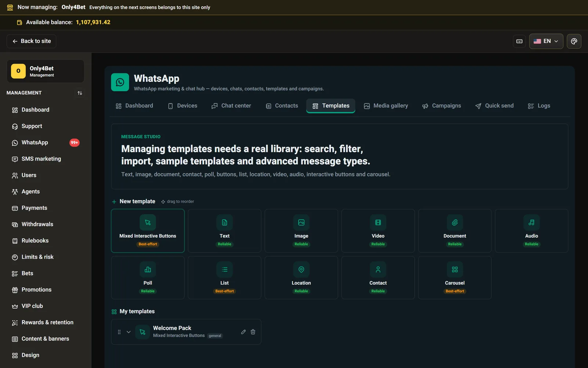Image resolution: width=588 pixels, height=368 pixels.
Task: Switch to the Media gallery tab
Action: (386, 106)
